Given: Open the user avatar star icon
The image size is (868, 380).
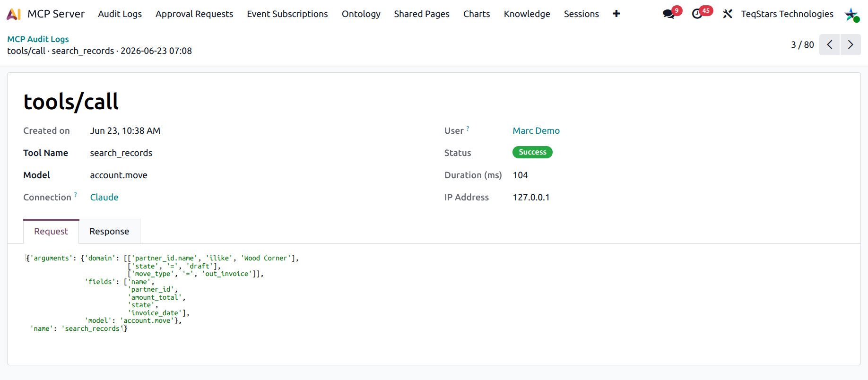Looking at the screenshot, I should pos(852,14).
